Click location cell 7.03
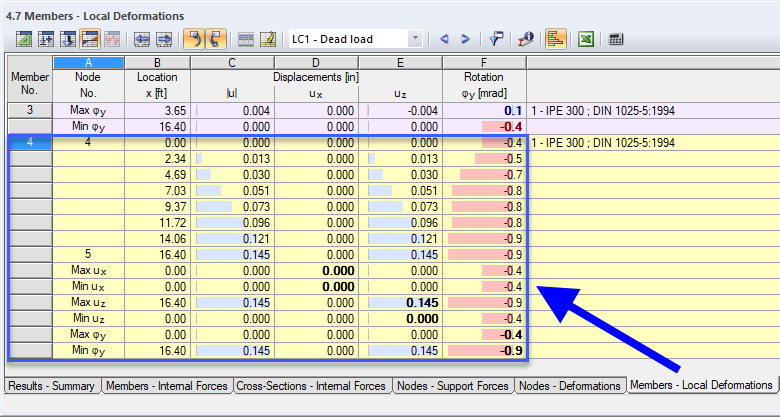780x417 pixels. click(157, 191)
